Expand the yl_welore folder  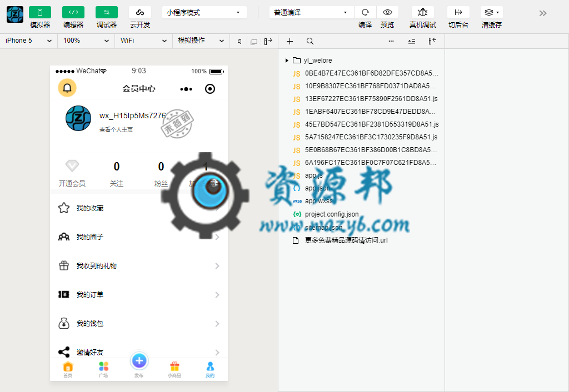coord(287,61)
